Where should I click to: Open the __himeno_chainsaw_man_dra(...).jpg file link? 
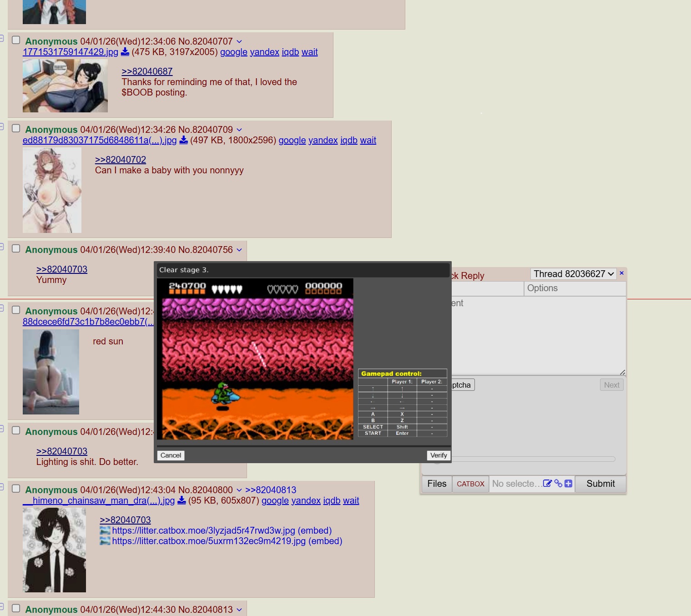point(99,500)
